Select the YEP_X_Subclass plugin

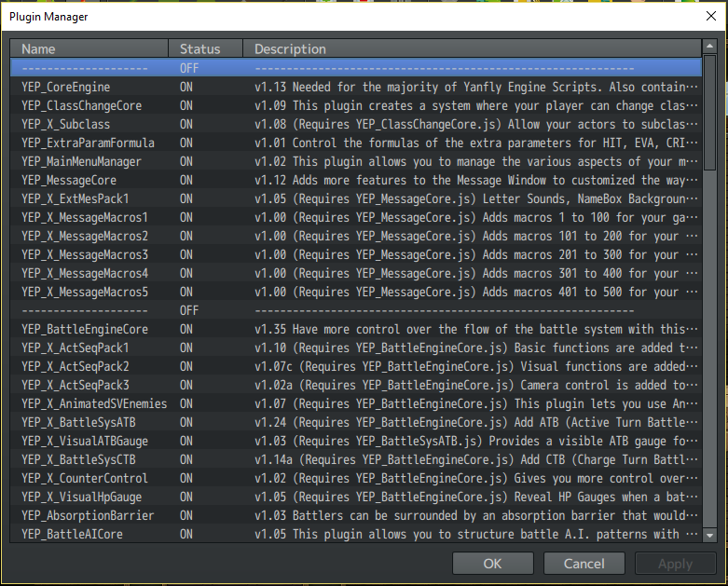(x=356, y=124)
